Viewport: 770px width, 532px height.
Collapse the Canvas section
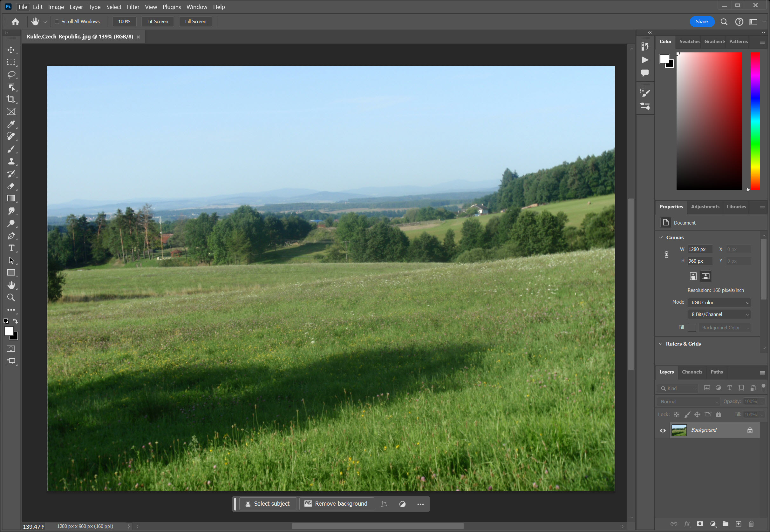pos(661,237)
